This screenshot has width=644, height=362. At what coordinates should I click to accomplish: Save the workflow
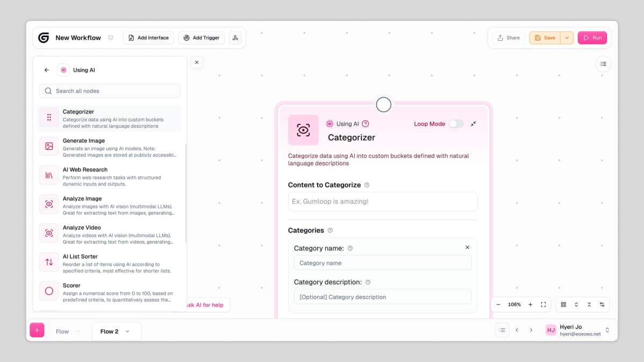[x=545, y=38]
